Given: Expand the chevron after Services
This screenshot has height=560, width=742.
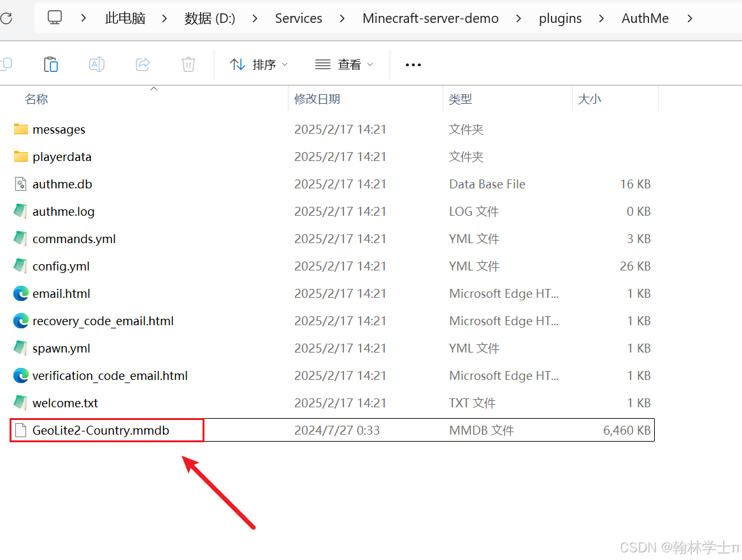Looking at the screenshot, I should [x=342, y=18].
